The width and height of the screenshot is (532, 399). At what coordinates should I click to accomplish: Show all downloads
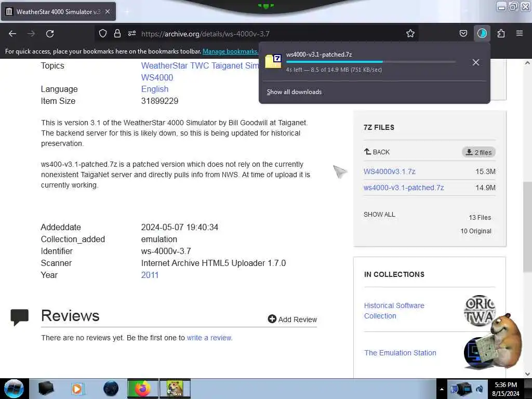coord(294,92)
